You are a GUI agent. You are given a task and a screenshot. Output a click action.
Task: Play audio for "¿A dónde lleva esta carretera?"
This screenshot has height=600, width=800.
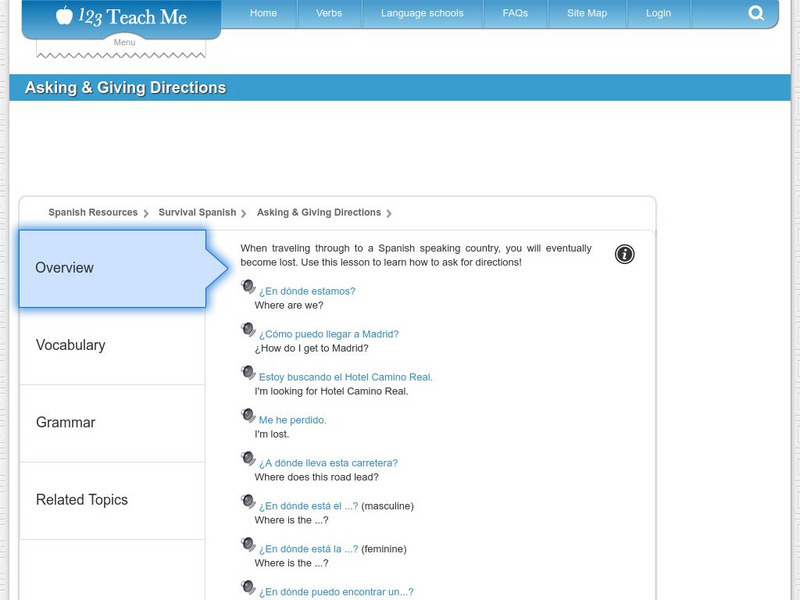click(x=248, y=459)
